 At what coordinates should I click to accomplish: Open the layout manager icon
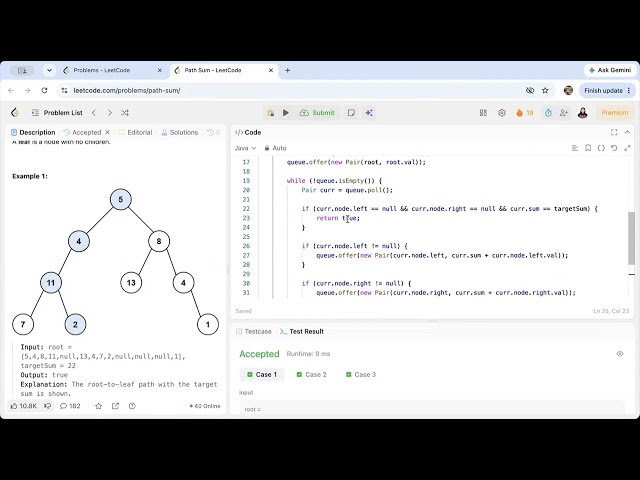pos(483,113)
